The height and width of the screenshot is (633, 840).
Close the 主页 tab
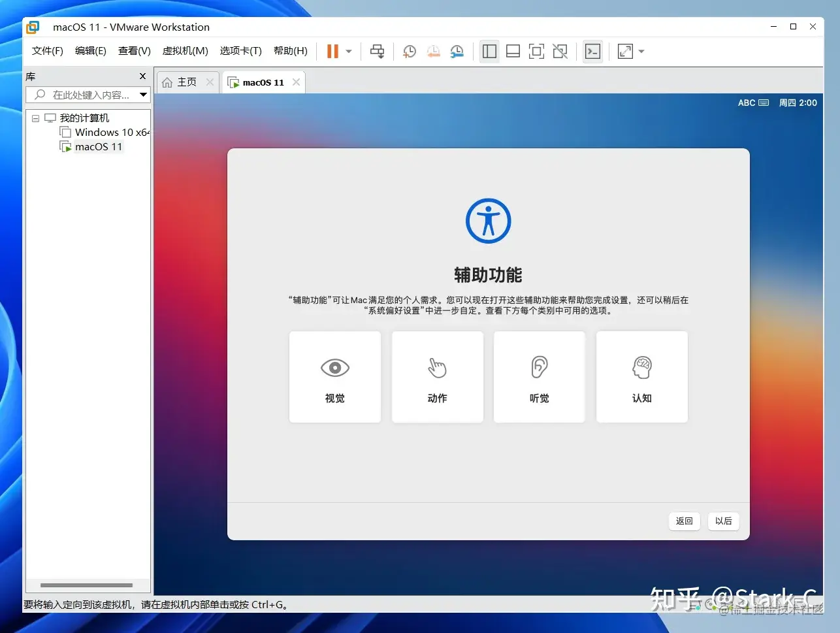point(210,82)
